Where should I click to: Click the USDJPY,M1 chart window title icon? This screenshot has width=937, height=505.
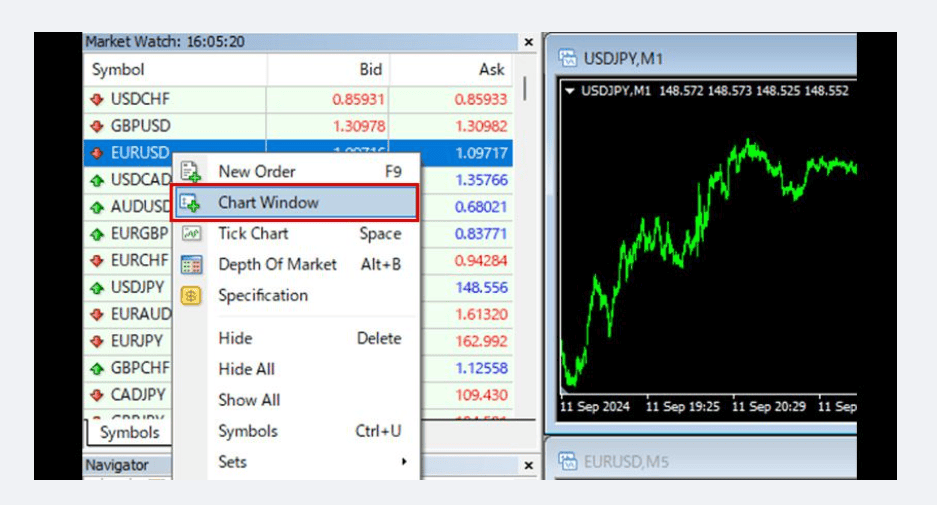coord(568,59)
